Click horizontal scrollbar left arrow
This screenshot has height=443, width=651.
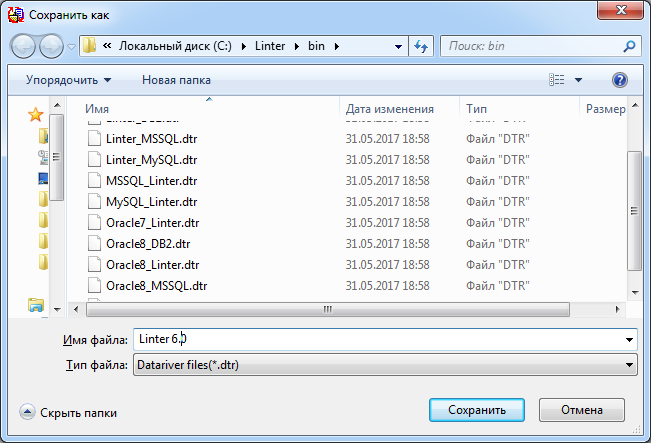click(x=76, y=309)
